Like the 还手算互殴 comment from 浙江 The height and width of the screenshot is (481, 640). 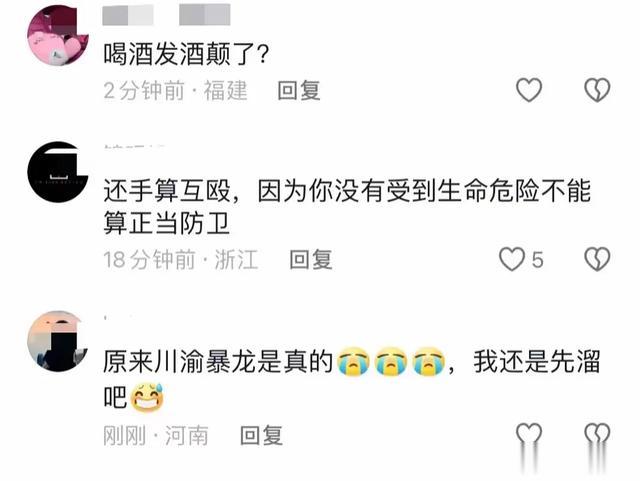(512, 259)
